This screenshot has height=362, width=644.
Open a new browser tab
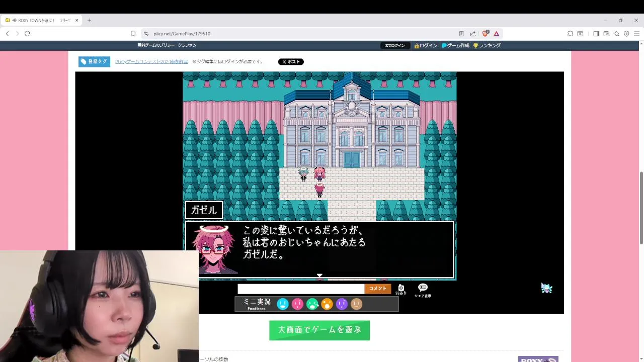[x=89, y=20]
